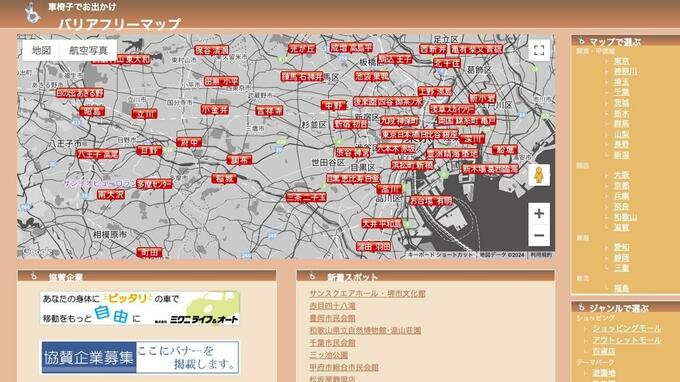
Task: Click the ミクニライフ&オート sponsor banner
Action: pos(140,308)
